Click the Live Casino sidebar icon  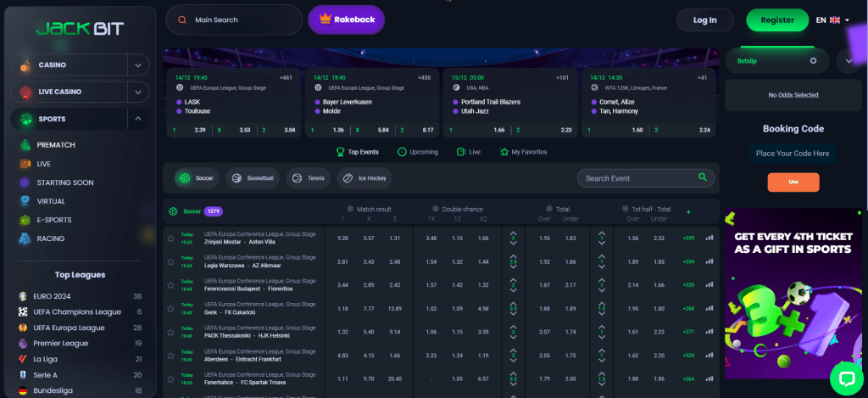[25, 92]
